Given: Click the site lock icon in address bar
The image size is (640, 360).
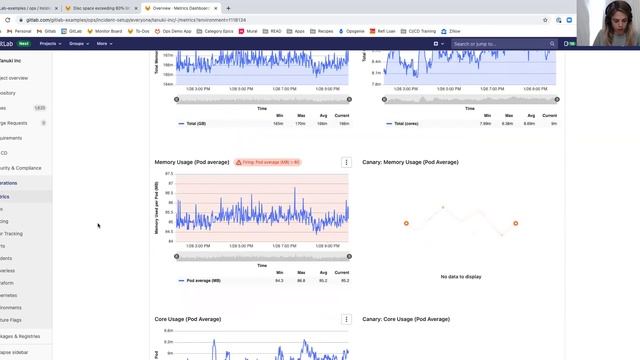Looking at the screenshot, I should pos(21,20).
